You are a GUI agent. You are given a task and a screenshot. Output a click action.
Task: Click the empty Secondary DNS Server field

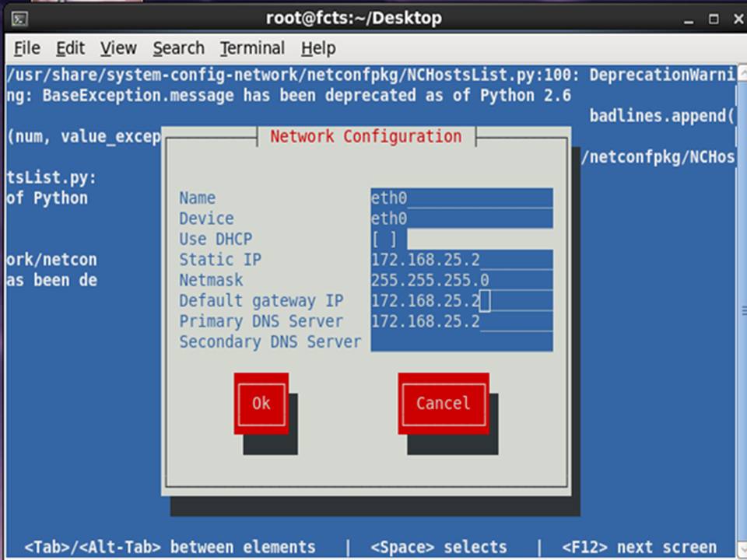[461, 342]
